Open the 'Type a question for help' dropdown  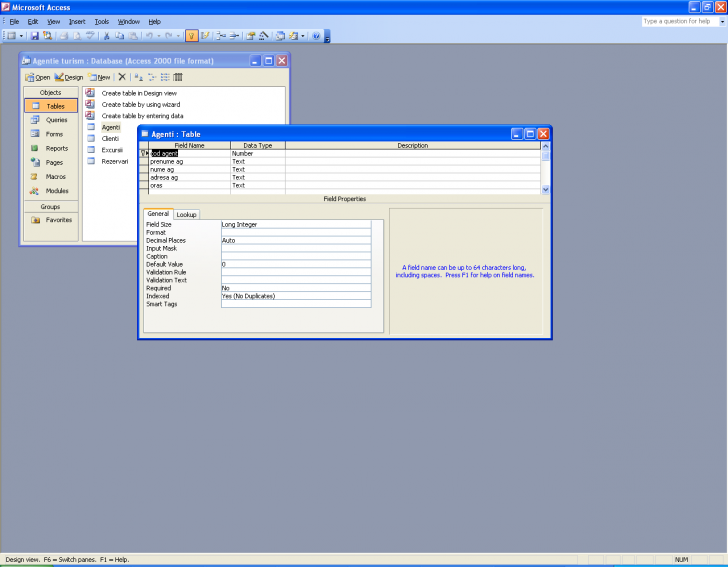pos(718,21)
